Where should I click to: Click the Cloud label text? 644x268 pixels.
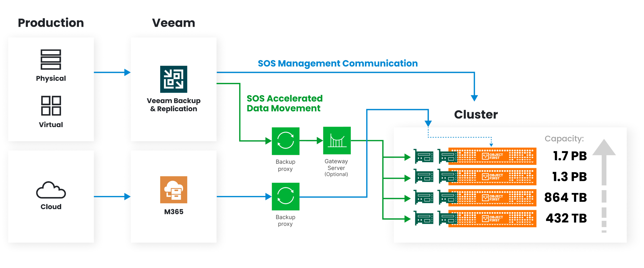click(x=51, y=207)
